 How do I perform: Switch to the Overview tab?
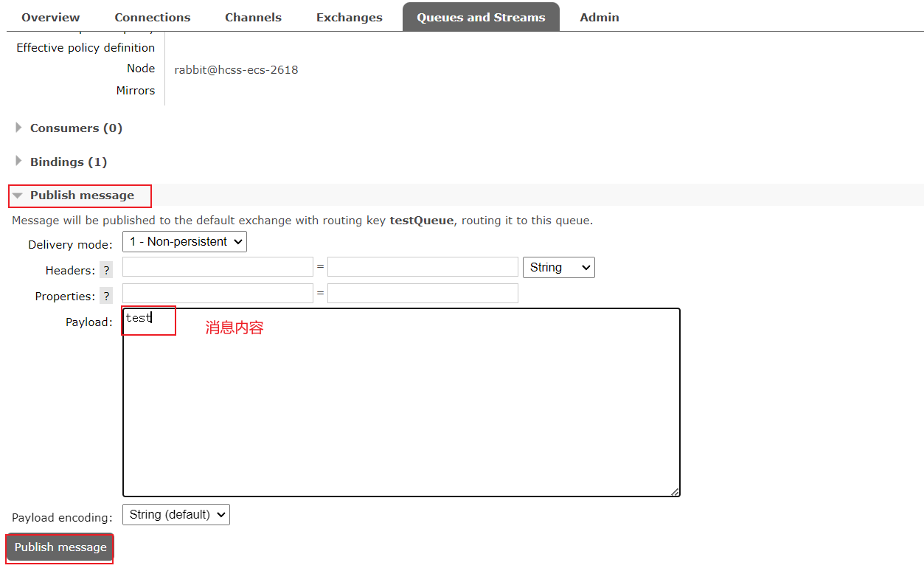pyautogui.click(x=50, y=16)
